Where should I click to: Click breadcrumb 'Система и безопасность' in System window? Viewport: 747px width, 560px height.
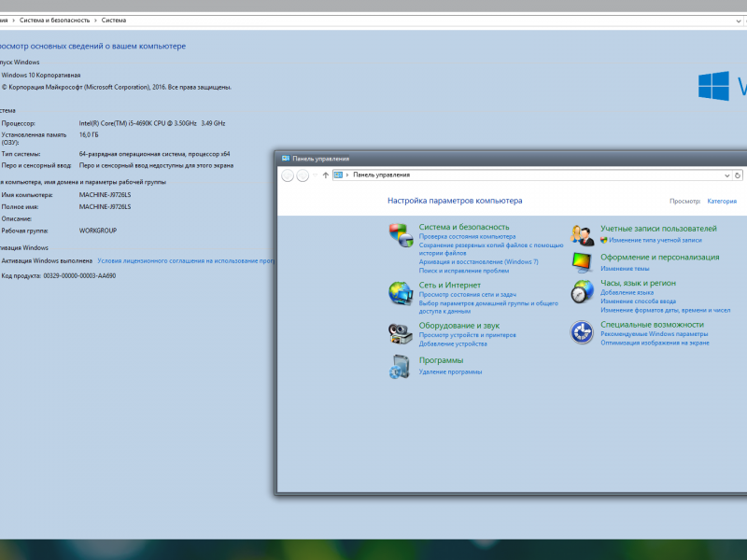54,21
